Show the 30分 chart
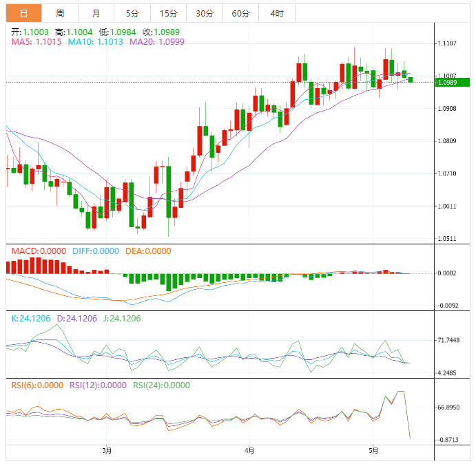 [x=204, y=13]
